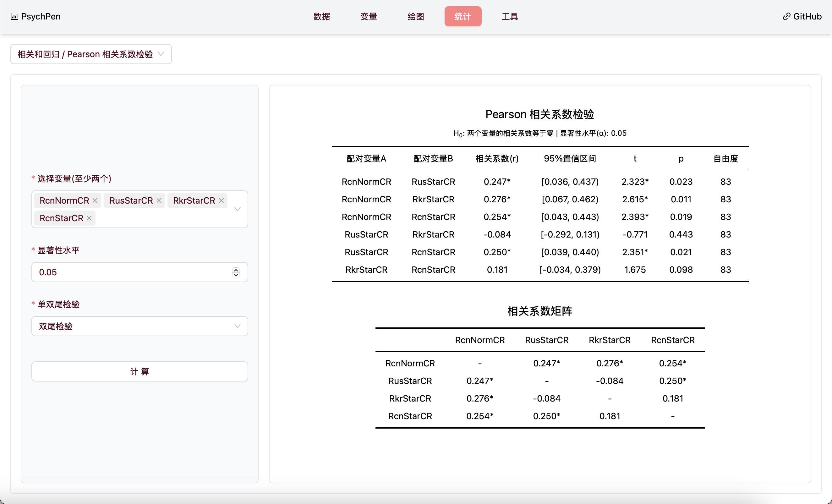Click the H0 hypothesis description line

click(540, 133)
